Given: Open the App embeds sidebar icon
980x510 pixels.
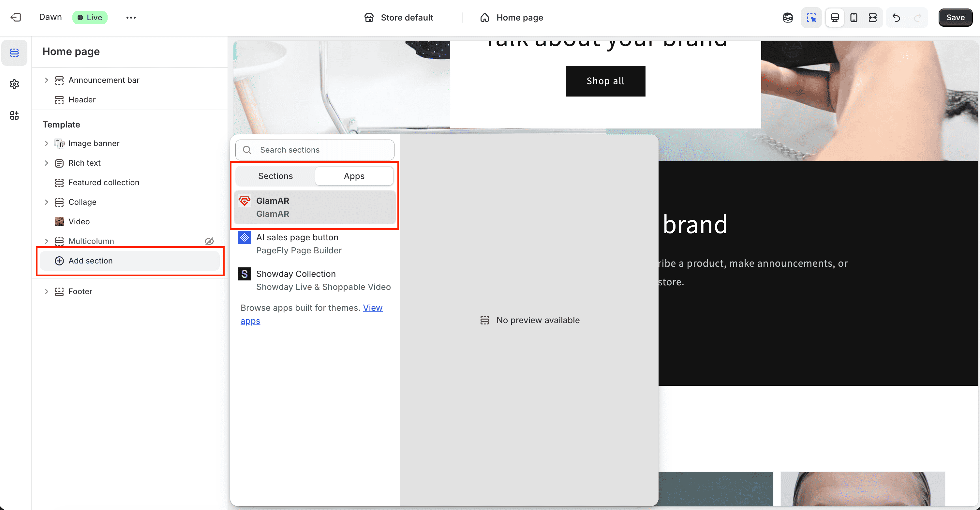Looking at the screenshot, I should point(14,115).
